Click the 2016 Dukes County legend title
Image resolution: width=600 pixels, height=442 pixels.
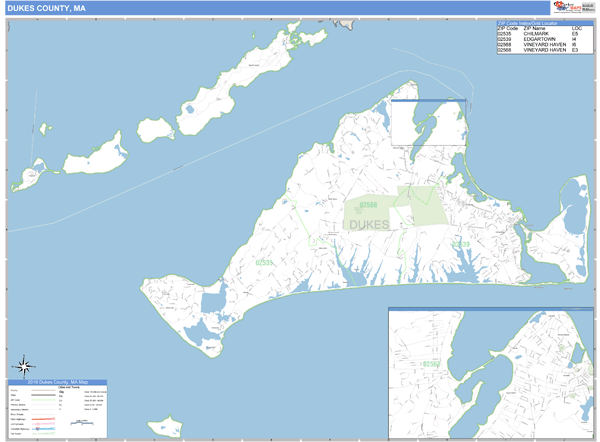tap(57, 382)
